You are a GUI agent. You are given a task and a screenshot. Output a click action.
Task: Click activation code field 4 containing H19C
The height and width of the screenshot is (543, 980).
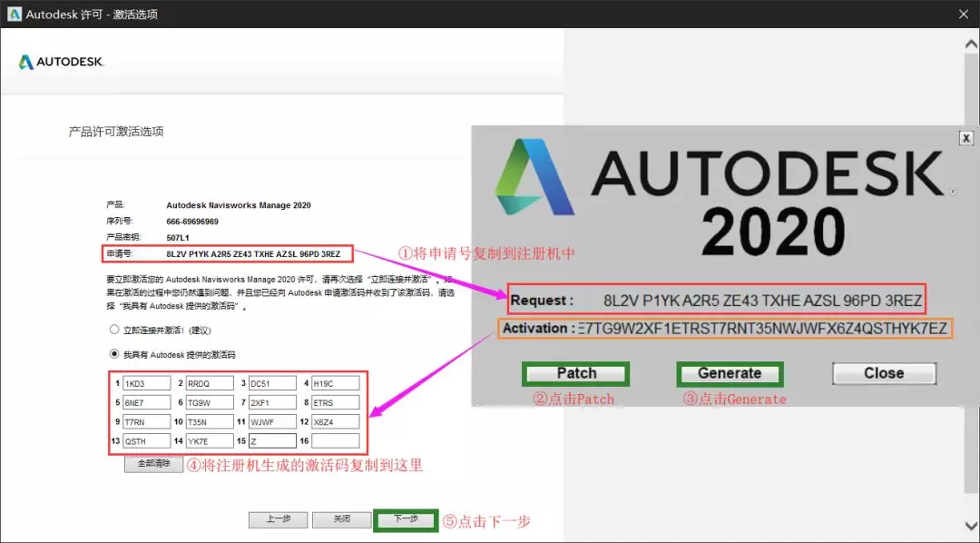point(336,383)
